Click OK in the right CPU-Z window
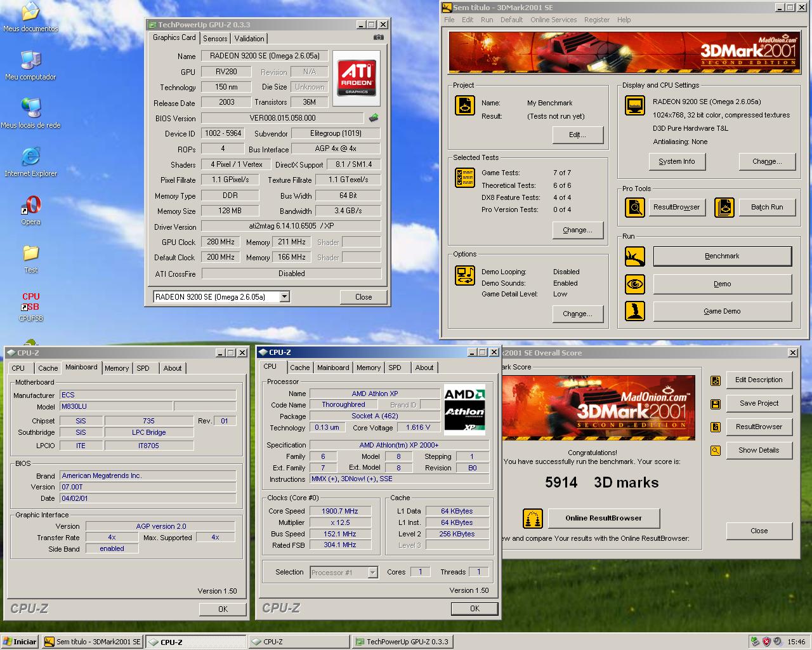 [x=475, y=609]
